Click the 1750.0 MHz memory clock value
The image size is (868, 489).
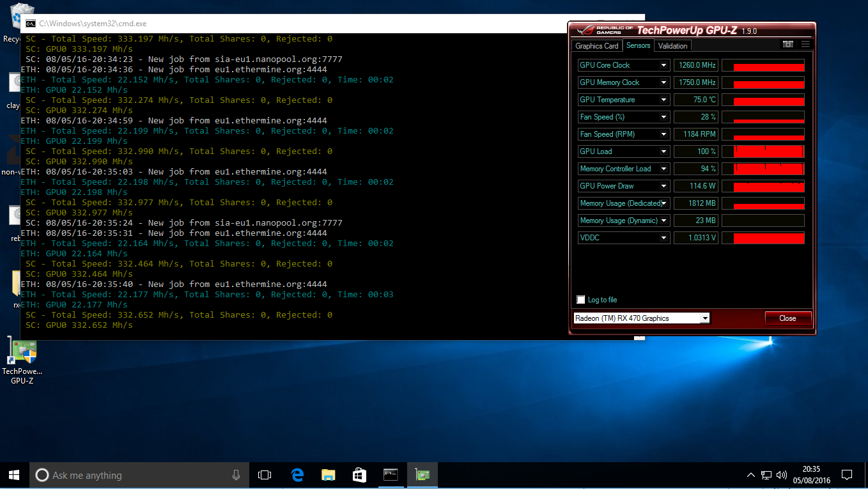coord(696,82)
